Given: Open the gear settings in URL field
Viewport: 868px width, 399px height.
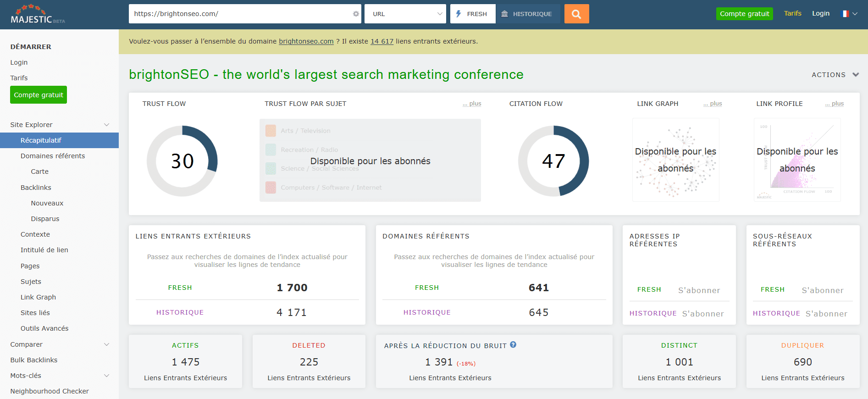Looking at the screenshot, I should pos(356,14).
